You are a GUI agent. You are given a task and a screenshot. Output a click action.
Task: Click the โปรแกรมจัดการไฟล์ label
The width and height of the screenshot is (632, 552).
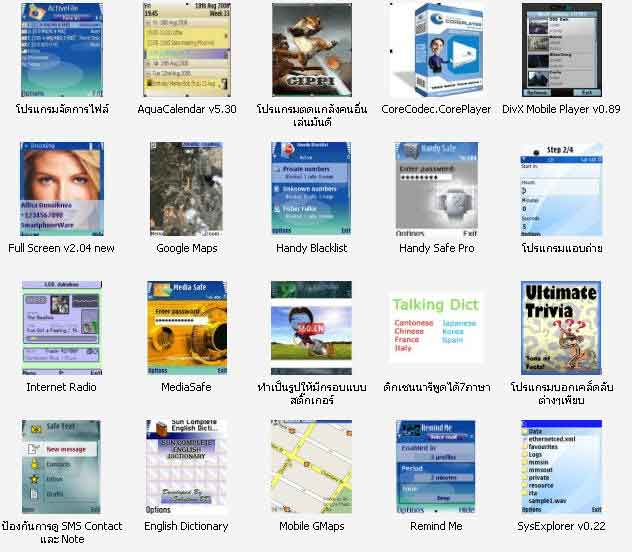click(x=62, y=109)
